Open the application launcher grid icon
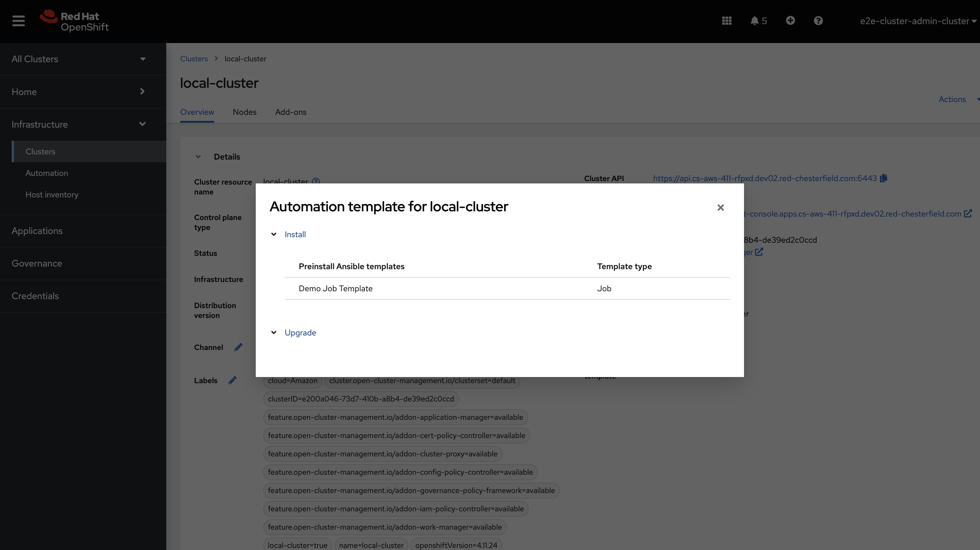 (727, 21)
